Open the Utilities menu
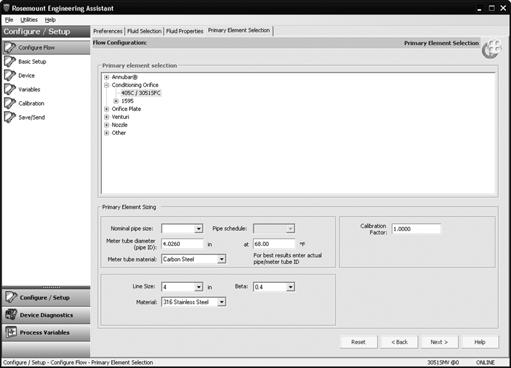The width and height of the screenshot is (511, 368). [29, 20]
